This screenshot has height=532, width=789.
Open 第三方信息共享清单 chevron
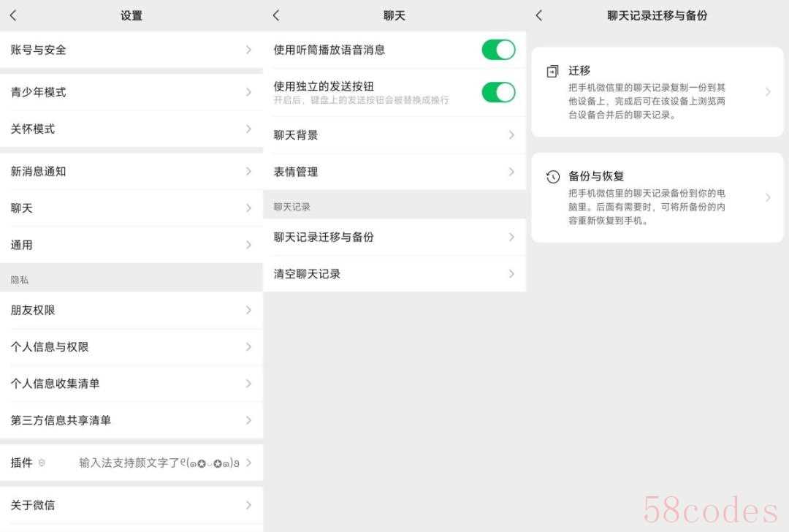tap(248, 420)
